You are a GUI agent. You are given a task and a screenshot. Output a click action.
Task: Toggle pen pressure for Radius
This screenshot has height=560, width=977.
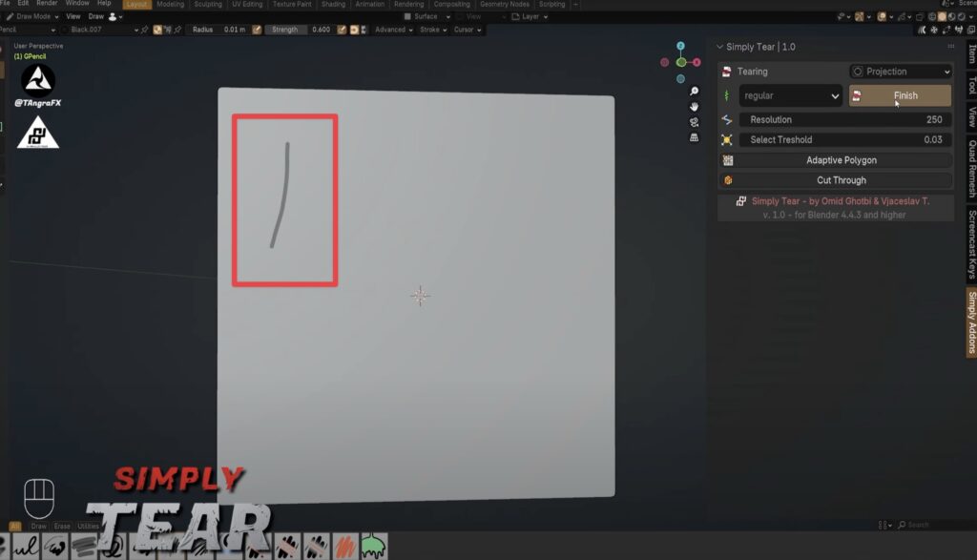[257, 30]
